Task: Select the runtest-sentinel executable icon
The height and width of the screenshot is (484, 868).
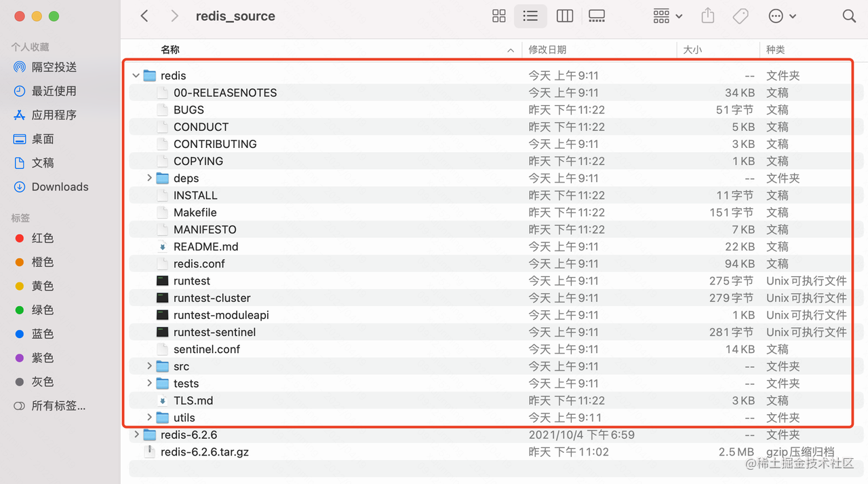Action: coord(162,332)
